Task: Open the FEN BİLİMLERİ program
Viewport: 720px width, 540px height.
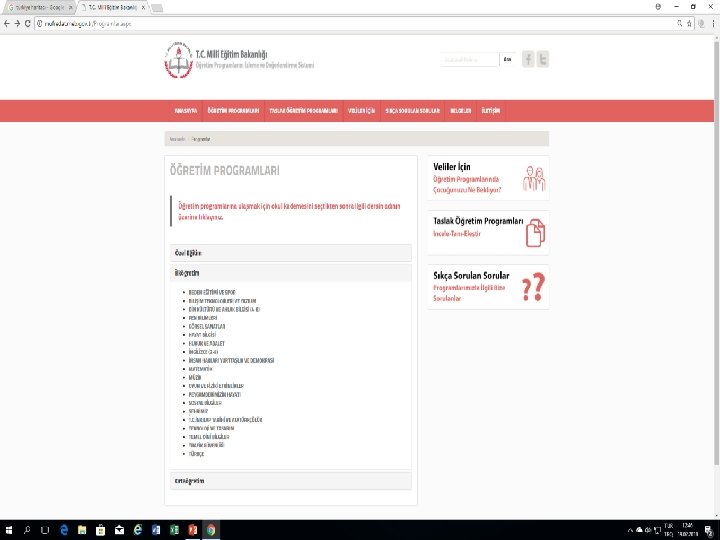Action: coord(203,318)
